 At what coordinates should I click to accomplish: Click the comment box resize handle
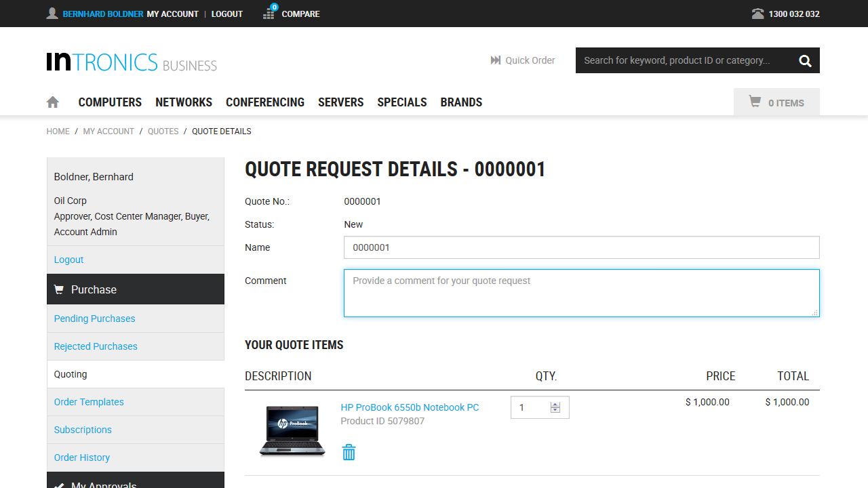[814, 312]
